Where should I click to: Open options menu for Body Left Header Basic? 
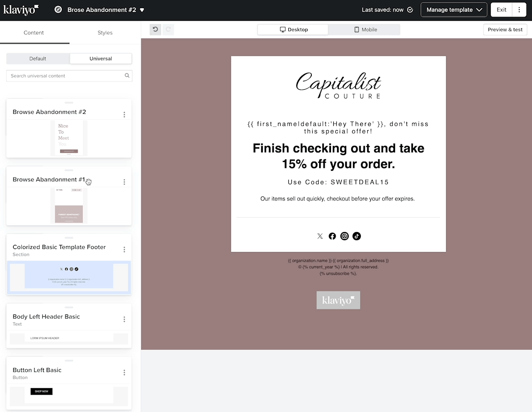pos(124,320)
